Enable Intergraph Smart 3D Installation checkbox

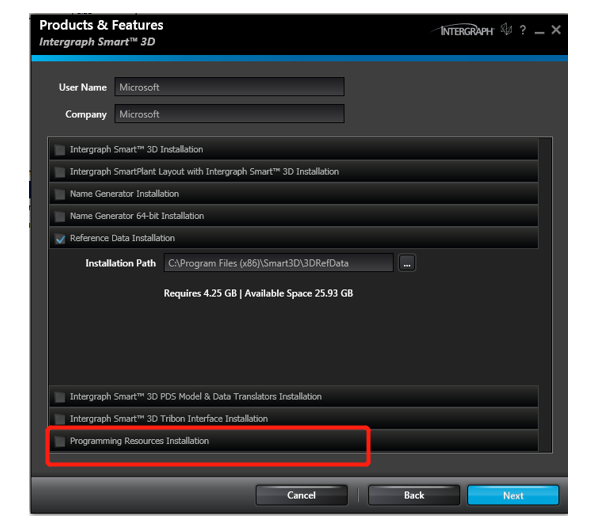coord(60,150)
